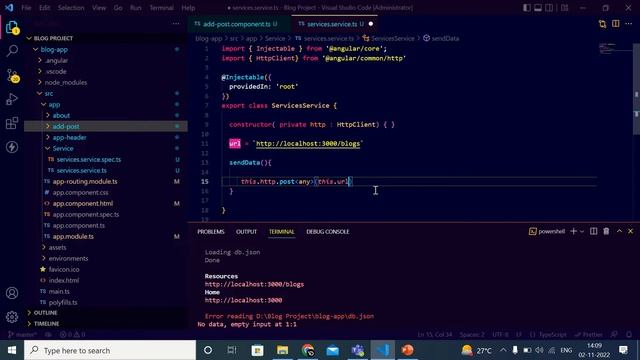Collapse the src folder
Screen dimensions: 640x360
[x=49, y=93]
